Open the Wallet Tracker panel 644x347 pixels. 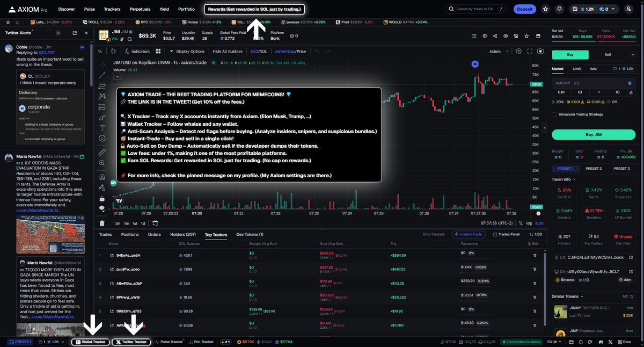(x=90, y=342)
